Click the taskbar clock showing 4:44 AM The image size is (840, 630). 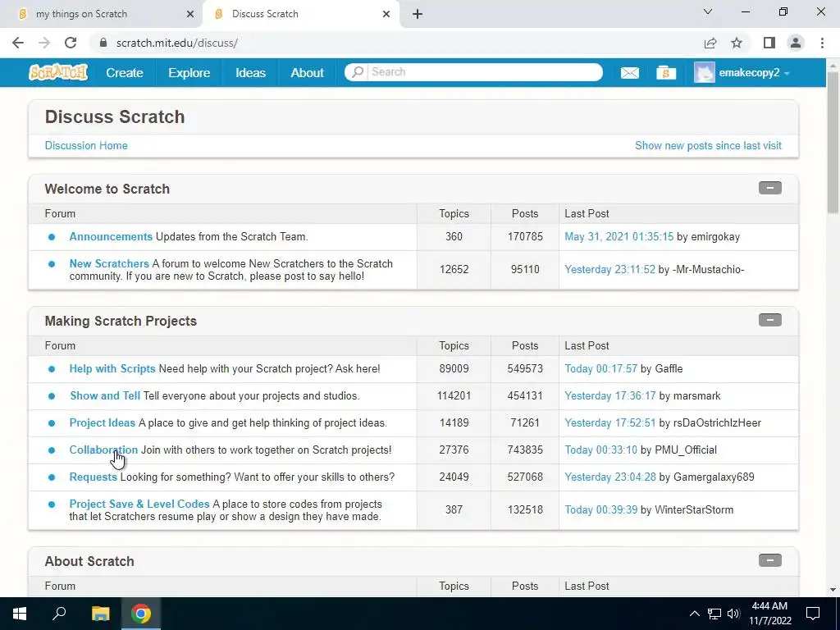pyautogui.click(x=769, y=614)
